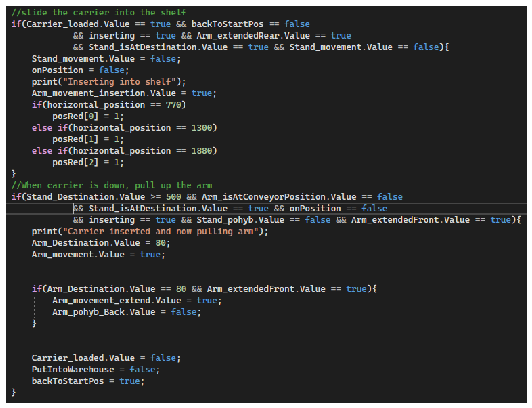Click Arm_movement_insertion.Value assignment
Screen dimensions: 532x408
click(x=124, y=93)
